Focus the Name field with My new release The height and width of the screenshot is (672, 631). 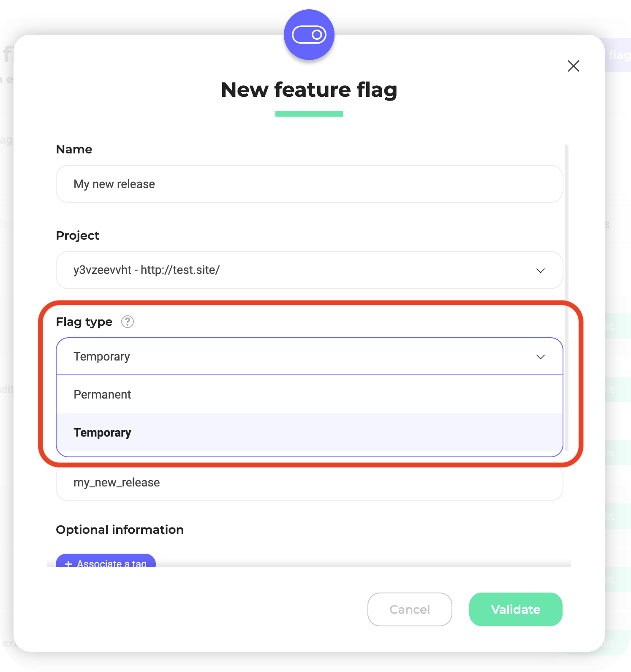click(x=309, y=184)
